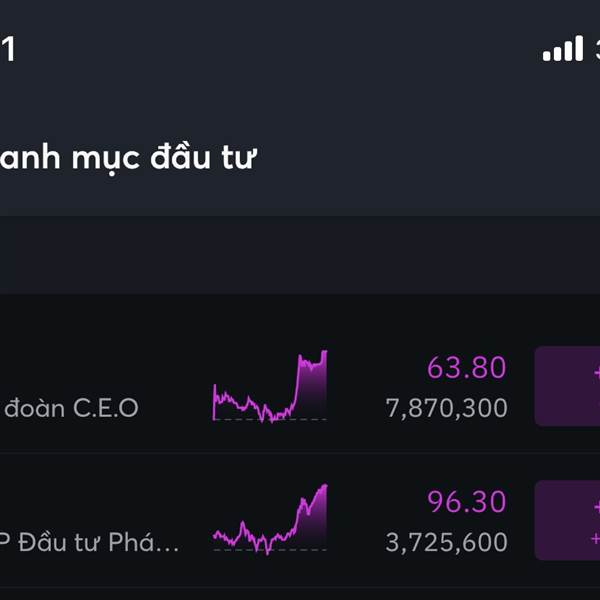Tap the dashed baseline under second chart

click(270, 550)
